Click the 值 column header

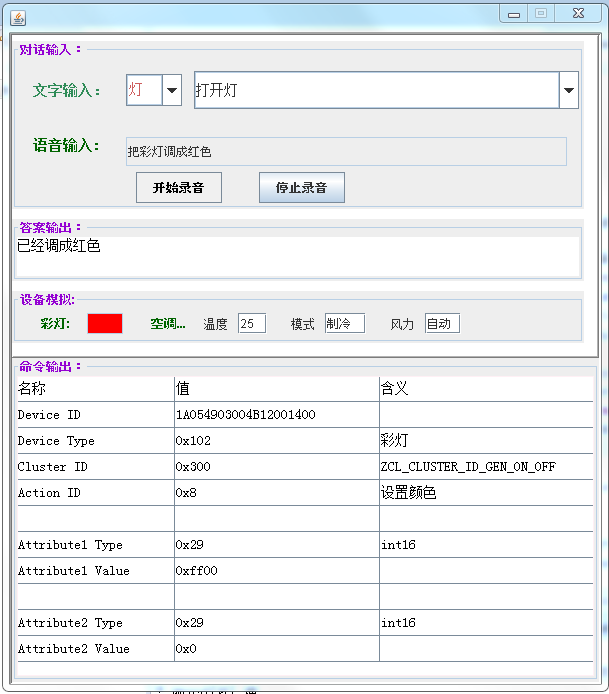277,389
